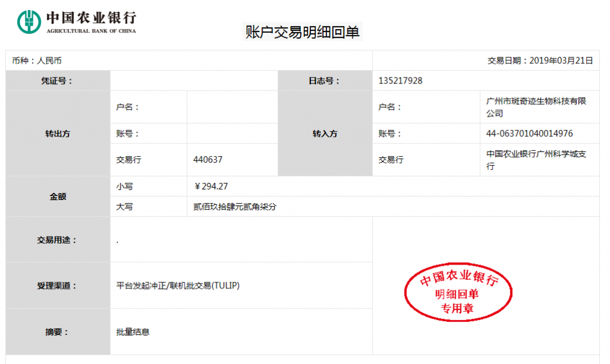Click the AGRICULTURAL BANK OF CHINA English text

pyautogui.click(x=91, y=31)
